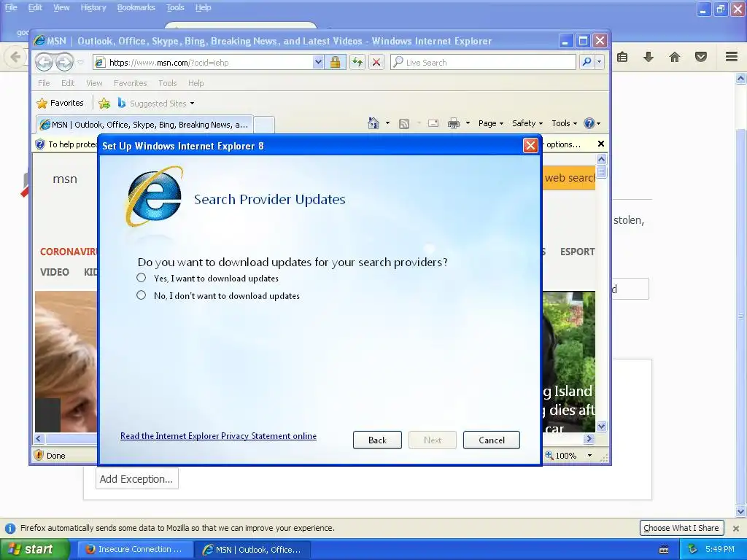747x560 pixels.
Task: Click Cancel in the IE8 setup dialog
Action: click(x=491, y=440)
